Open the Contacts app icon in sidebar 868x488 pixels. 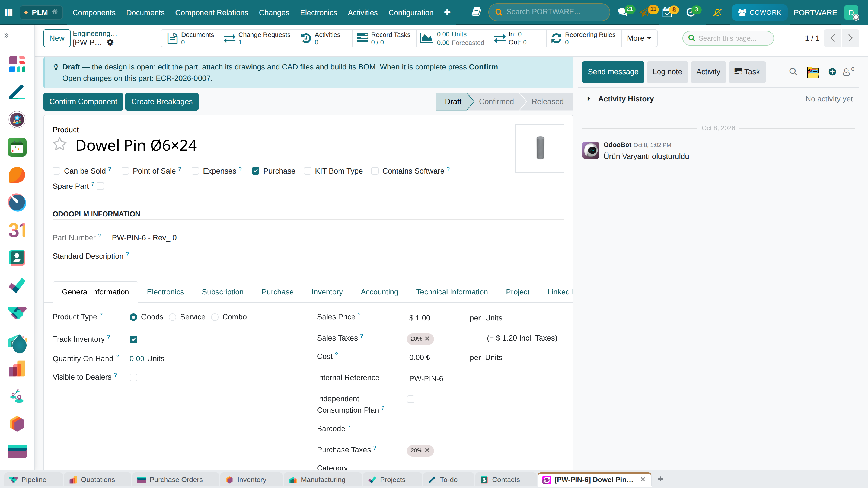point(17,258)
